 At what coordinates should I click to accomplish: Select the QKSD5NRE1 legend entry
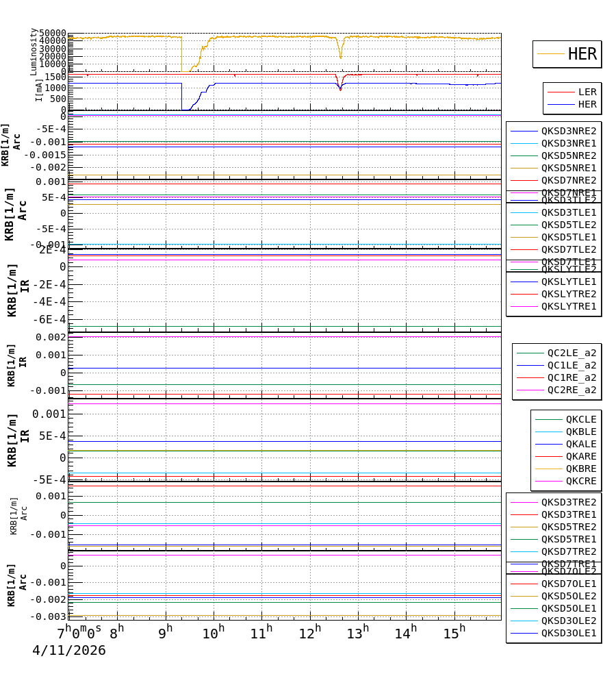553,168
